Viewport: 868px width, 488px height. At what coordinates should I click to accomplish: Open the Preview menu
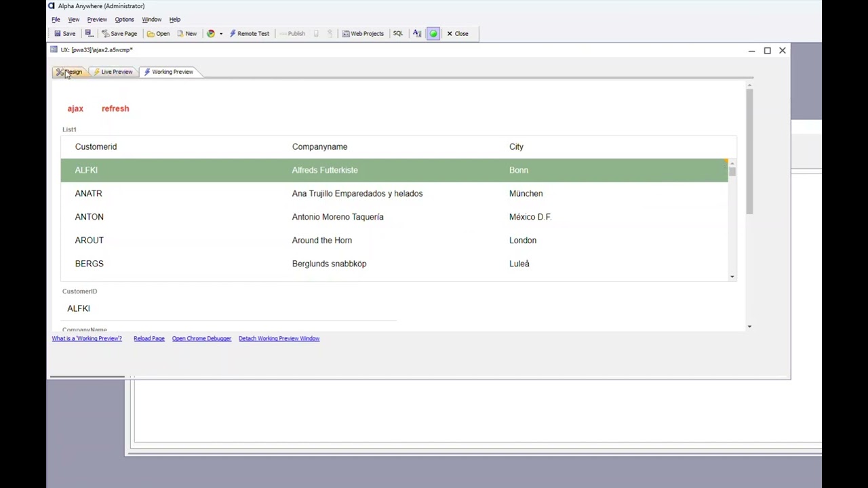click(x=97, y=20)
